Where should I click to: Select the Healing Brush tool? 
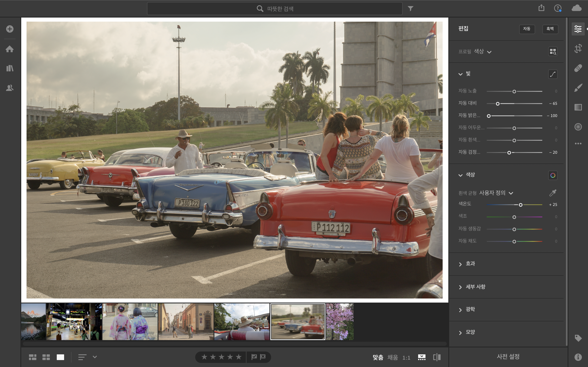click(x=578, y=68)
